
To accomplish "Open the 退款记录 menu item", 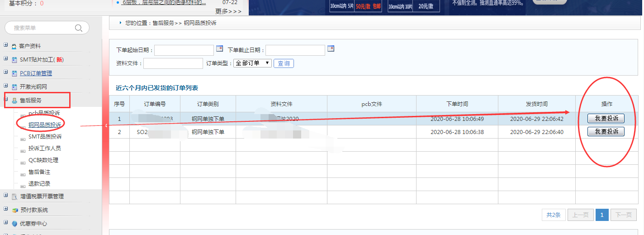I will 39,184.
